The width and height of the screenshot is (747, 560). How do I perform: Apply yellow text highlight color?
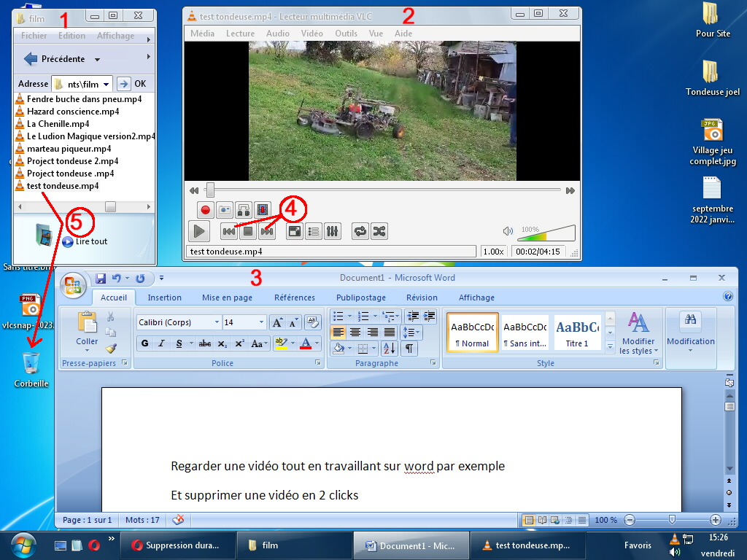(x=281, y=343)
